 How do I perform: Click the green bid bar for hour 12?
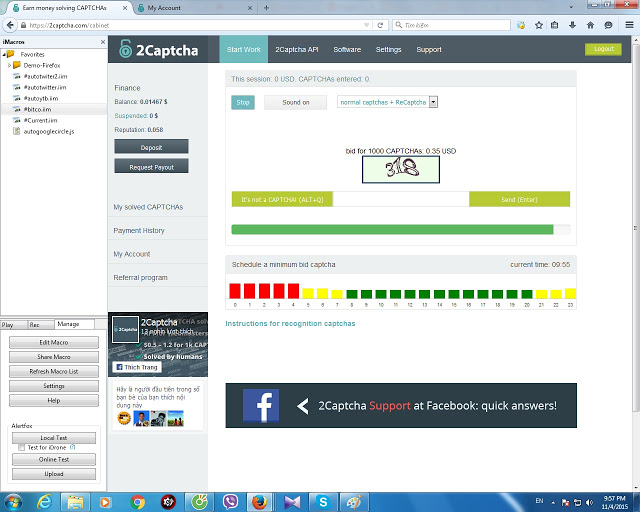(x=410, y=294)
